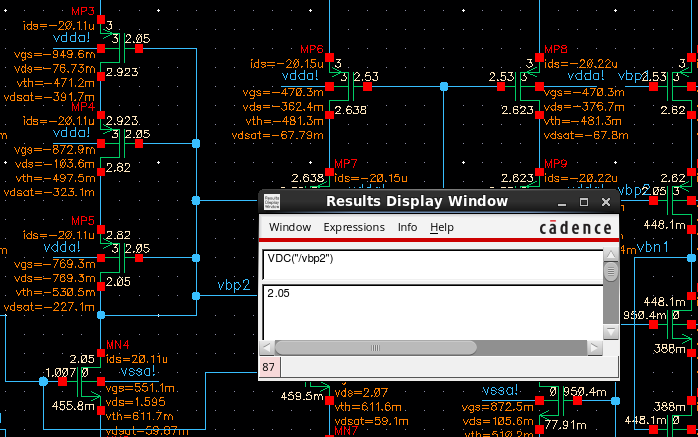Click the VDC("/vbp2") expression field
The width and height of the screenshot is (698, 437).
[x=433, y=265]
